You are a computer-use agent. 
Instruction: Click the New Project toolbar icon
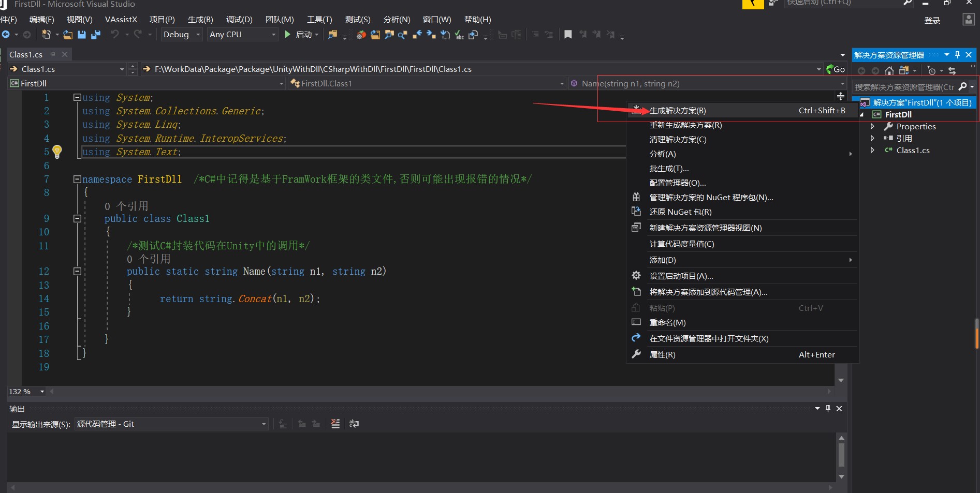coord(46,34)
